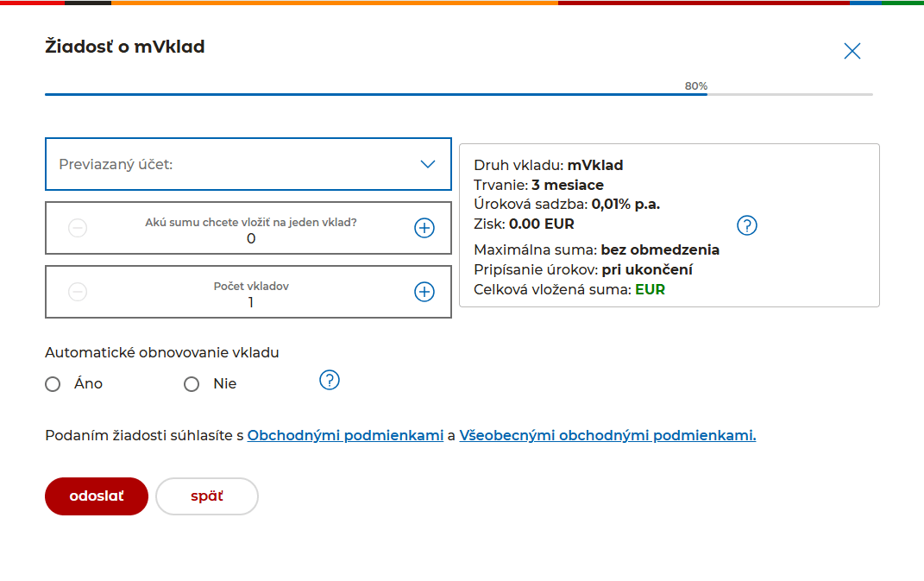Increase Počet vkladov using plus icon
The height and width of the screenshot is (581, 924).
click(424, 292)
